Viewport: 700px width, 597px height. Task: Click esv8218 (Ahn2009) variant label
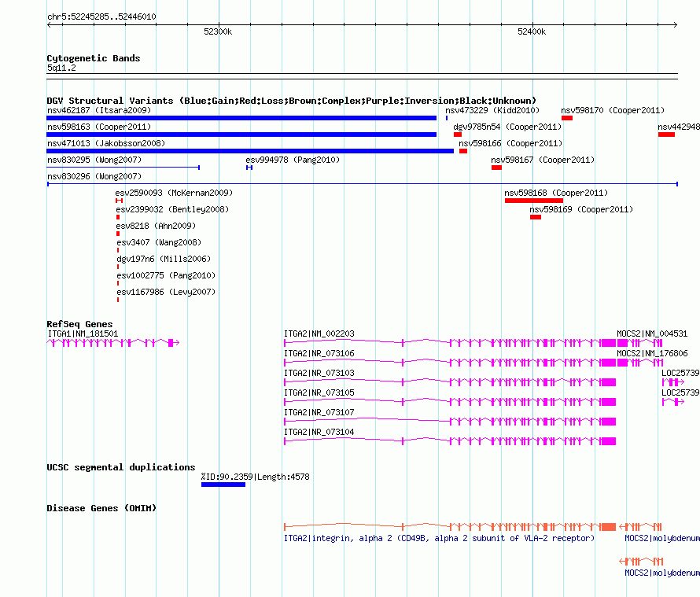click(156, 226)
